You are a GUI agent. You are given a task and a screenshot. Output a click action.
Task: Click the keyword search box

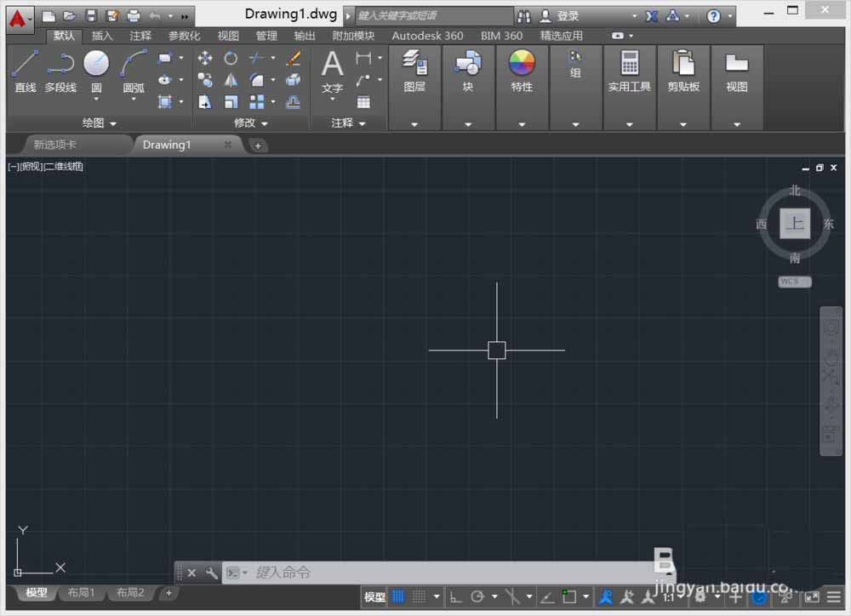click(x=434, y=15)
